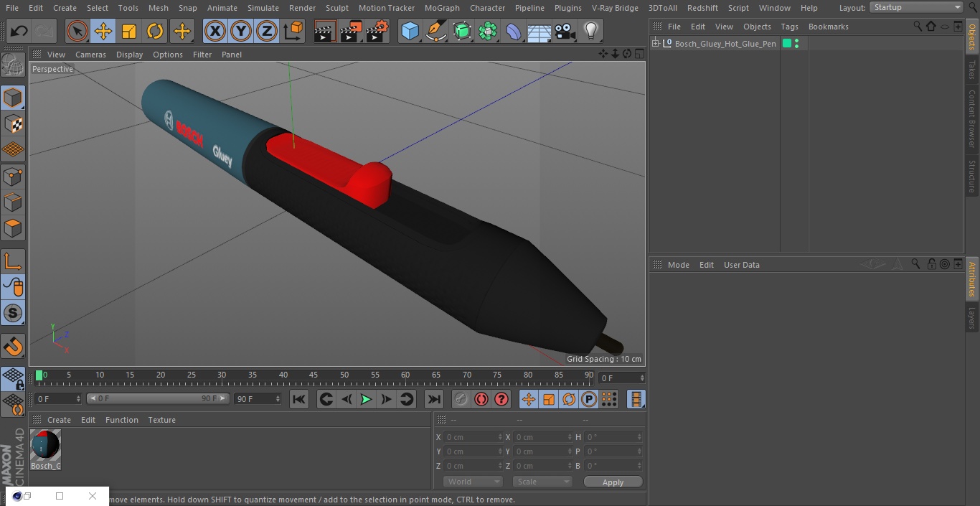Viewport: 980px width, 506px height.
Task: Open viewport Cameras menu
Action: click(90, 55)
